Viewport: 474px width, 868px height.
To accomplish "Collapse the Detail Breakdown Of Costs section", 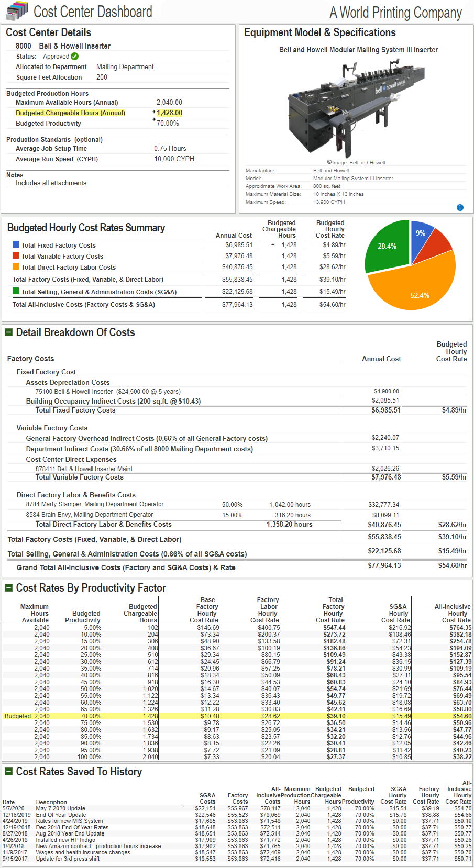I will pos(8,332).
